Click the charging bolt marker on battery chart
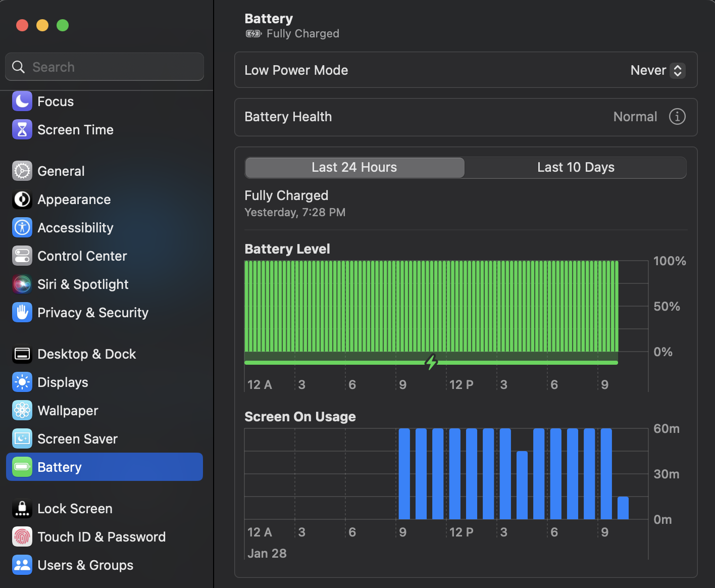This screenshot has width=715, height=588. coord(431,362)
